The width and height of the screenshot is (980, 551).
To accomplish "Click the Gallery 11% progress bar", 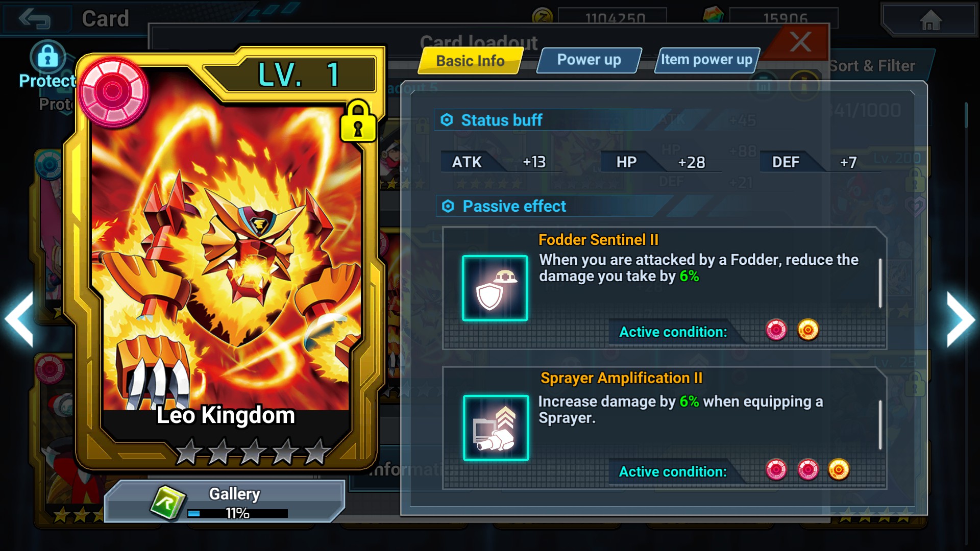I will coord(237,513).
